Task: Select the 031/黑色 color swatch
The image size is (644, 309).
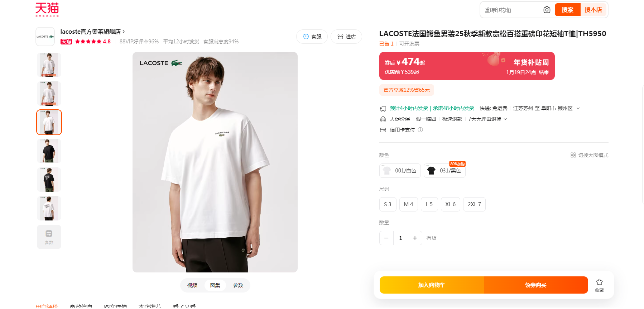Action: coord(444,171)
